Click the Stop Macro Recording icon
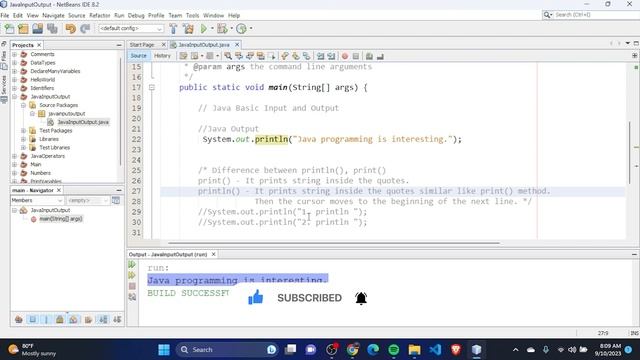The width and height of the screenshot is (640, 360). point(356,56)
